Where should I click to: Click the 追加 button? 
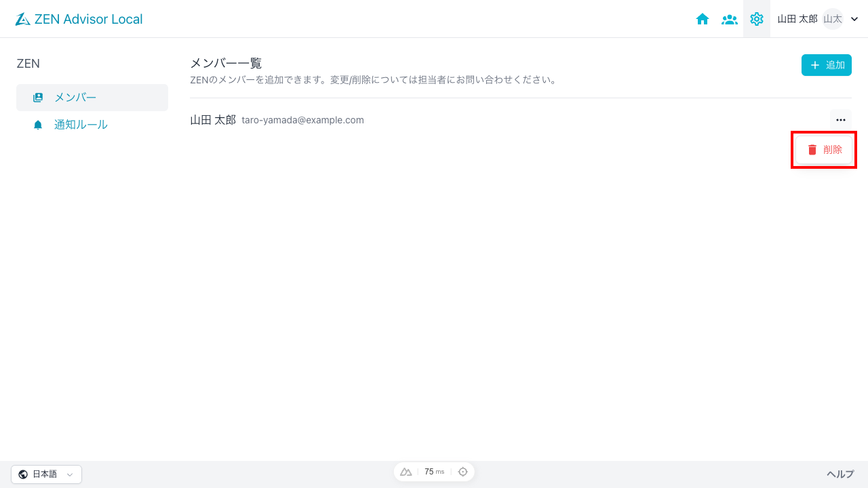point(826,65)
